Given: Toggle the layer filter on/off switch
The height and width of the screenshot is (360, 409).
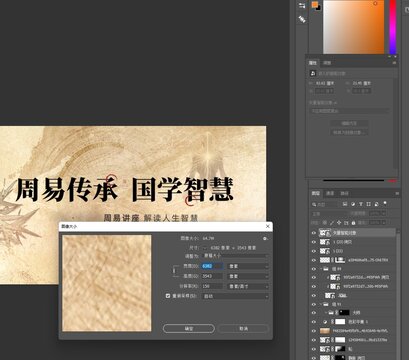Looking at the screenshot, I should click(385, 203).
